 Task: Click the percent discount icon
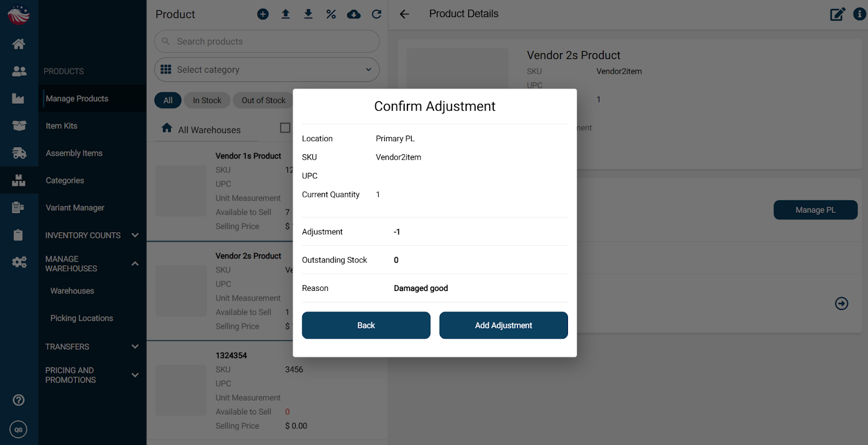point(331,14)
